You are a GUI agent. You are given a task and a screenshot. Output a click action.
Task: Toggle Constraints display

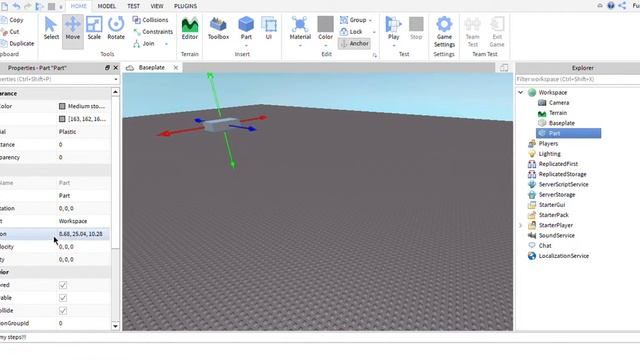153,31
